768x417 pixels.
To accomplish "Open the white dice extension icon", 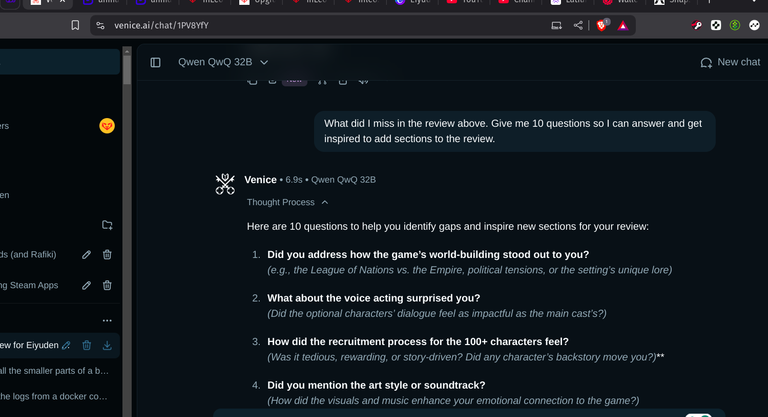I will click(x=716, y=25).
